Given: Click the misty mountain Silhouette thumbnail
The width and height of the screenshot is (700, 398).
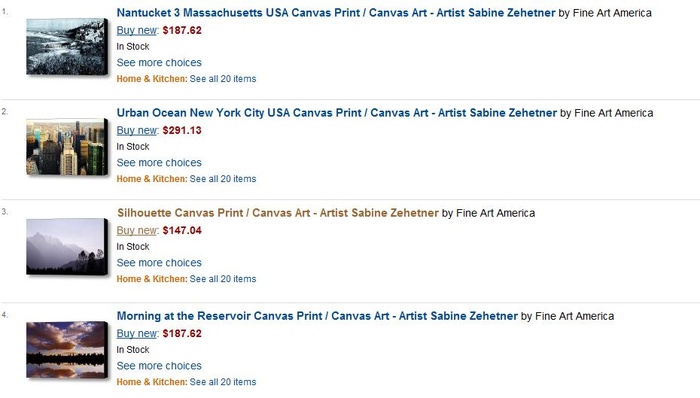Looking at the screenshot, I should [67, 247].
